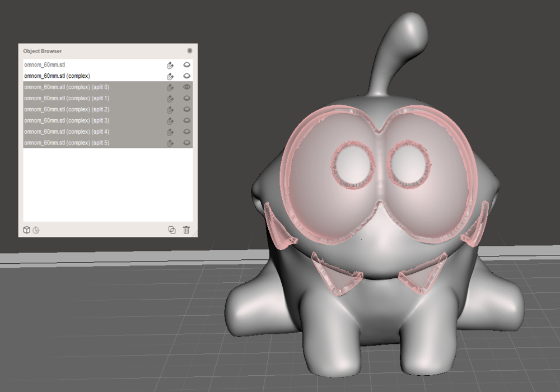The width and height of the screenshot is (560, 392).
Task: Select the omnom_60mm.stl (complex) object row
Action: [108, 76]
